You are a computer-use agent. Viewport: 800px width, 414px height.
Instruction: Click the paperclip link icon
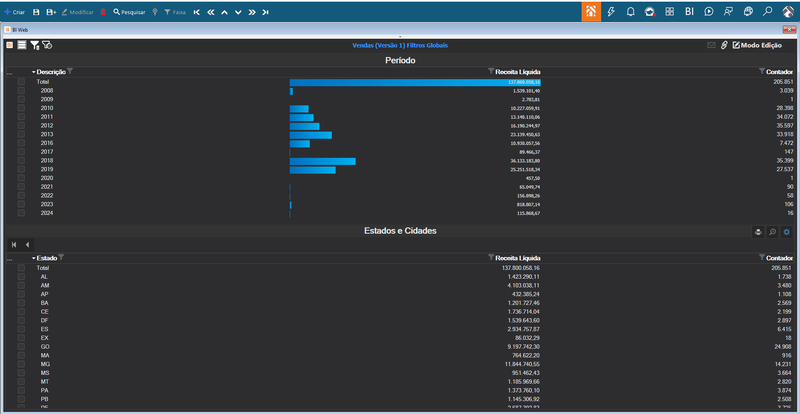[724, 45]
